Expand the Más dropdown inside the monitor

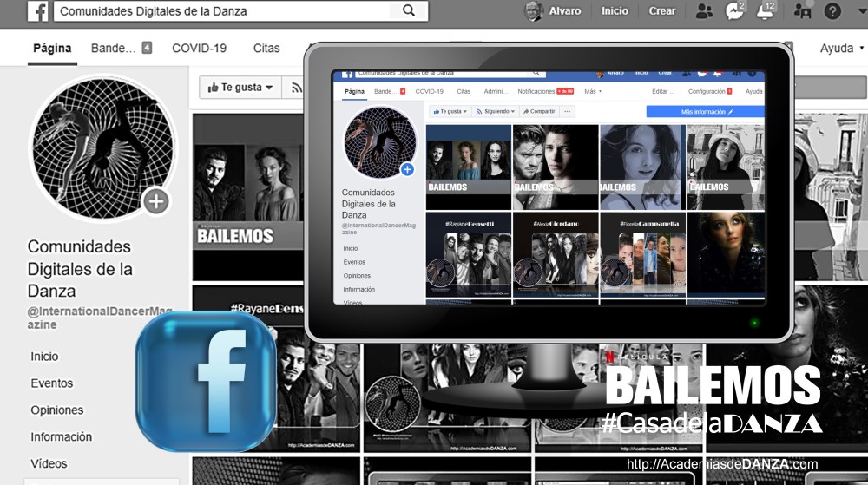(592, 92)
